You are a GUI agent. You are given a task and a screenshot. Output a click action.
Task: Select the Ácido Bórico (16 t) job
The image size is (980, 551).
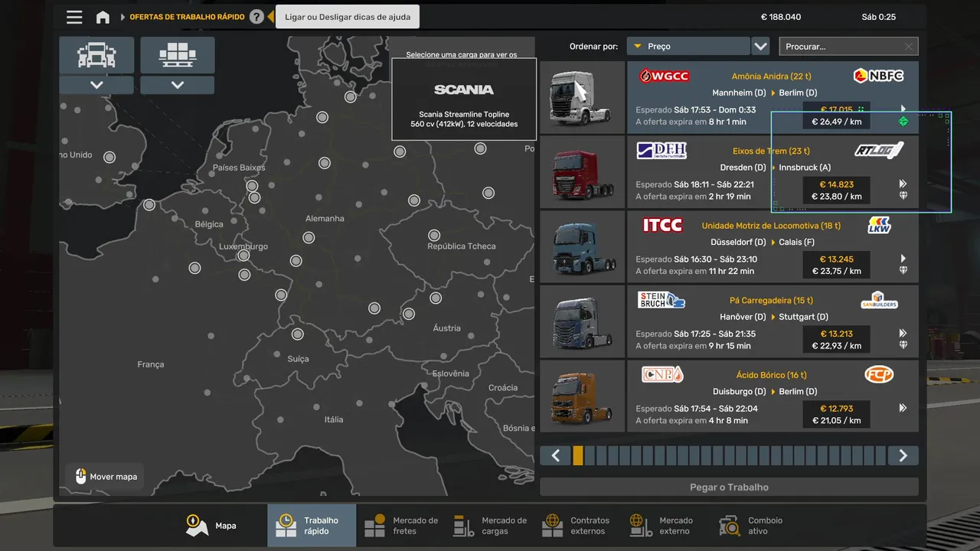point(773,396)
